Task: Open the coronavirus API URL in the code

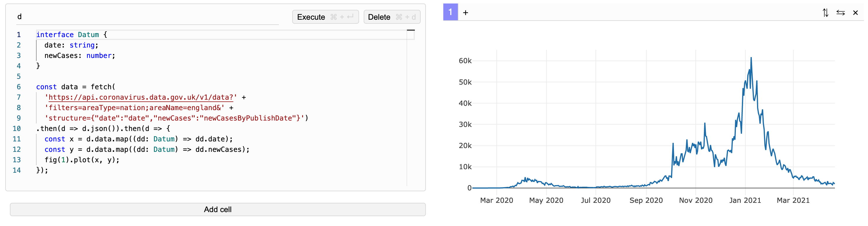Action: 141,98
